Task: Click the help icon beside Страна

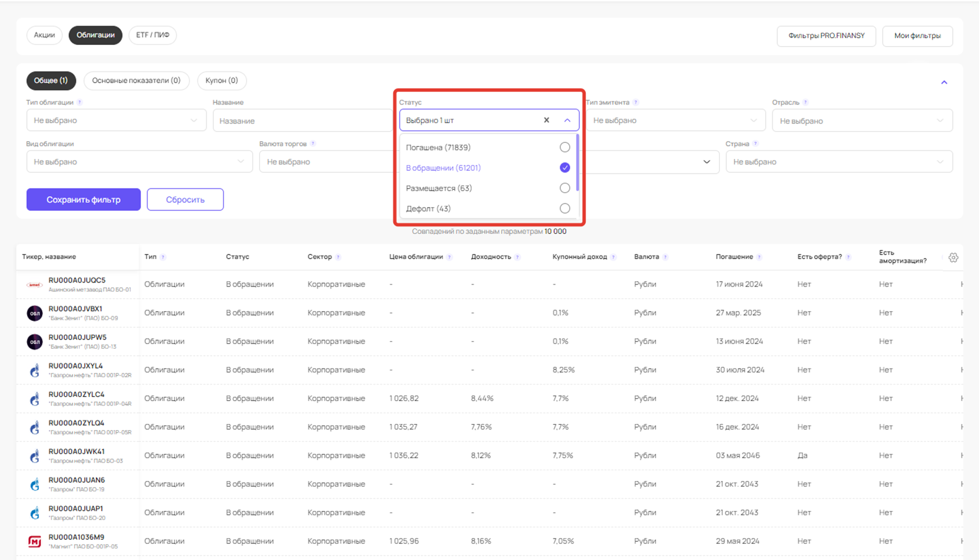Action: click(756, 144)
